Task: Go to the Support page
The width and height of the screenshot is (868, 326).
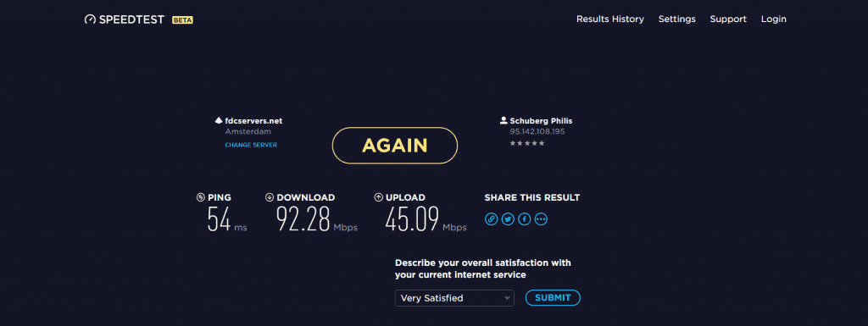Action: [x=728, y=19]
